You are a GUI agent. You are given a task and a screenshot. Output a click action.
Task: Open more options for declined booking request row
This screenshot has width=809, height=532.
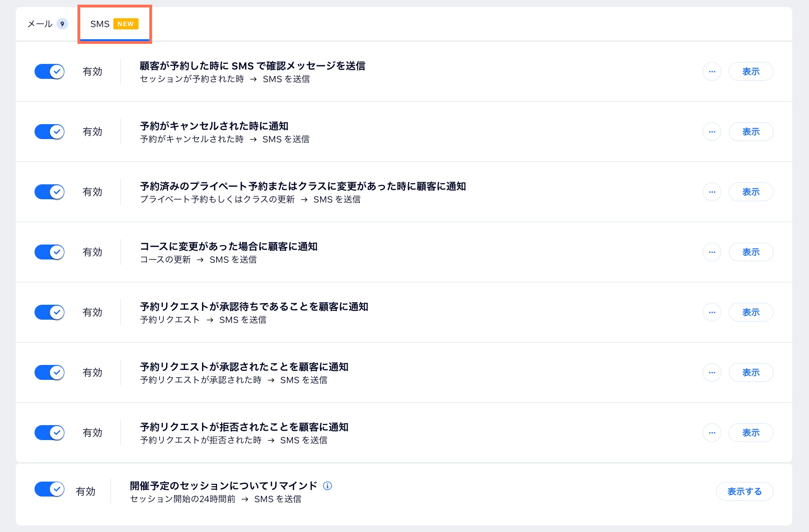tap(712, 433)
